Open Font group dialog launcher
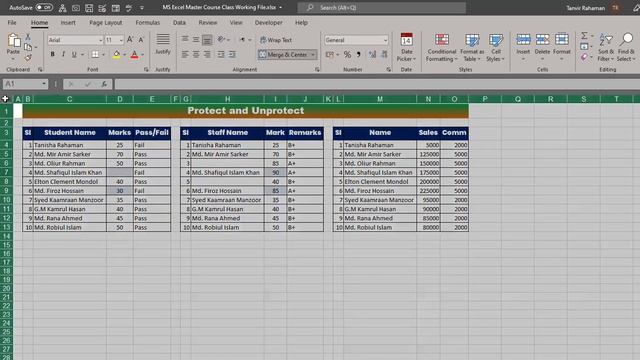Screen dimensions: 640x360 click(146, 70)
